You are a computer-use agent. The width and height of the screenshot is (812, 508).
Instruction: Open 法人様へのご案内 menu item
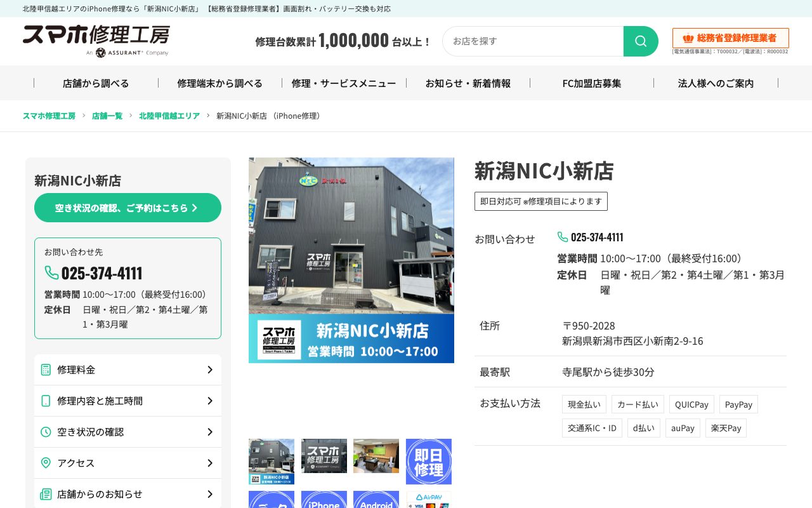[x=716, y=83]
